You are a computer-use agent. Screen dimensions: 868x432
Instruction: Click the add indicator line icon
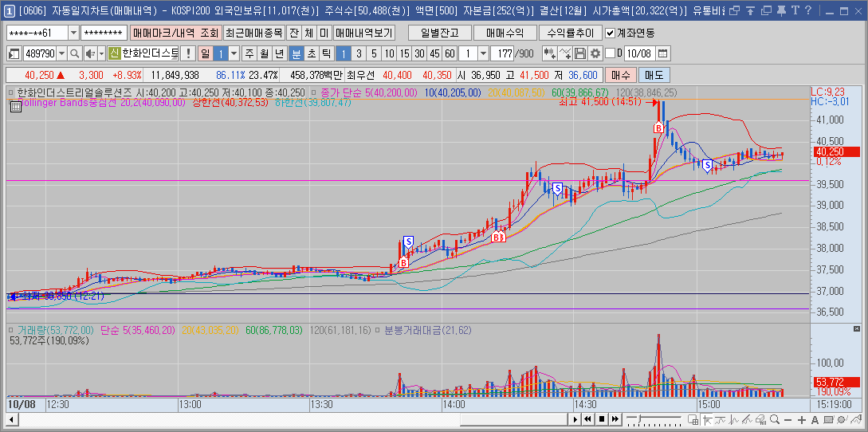point(565,53)
